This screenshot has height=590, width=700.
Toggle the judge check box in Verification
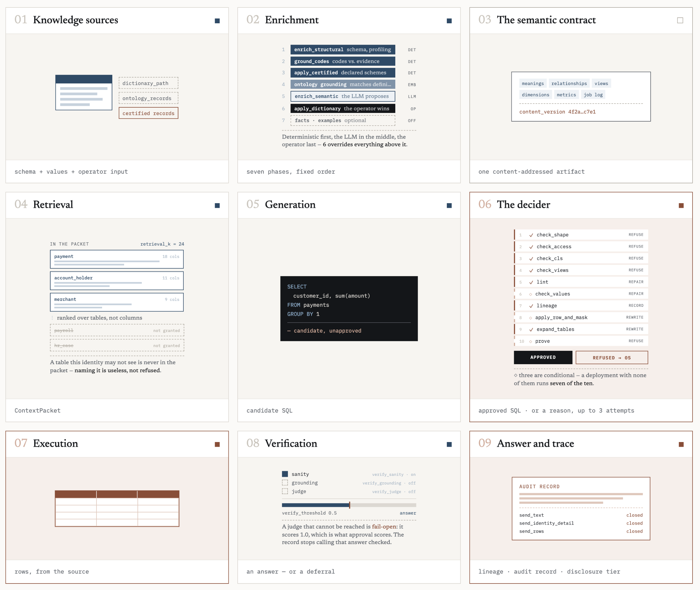285,491
